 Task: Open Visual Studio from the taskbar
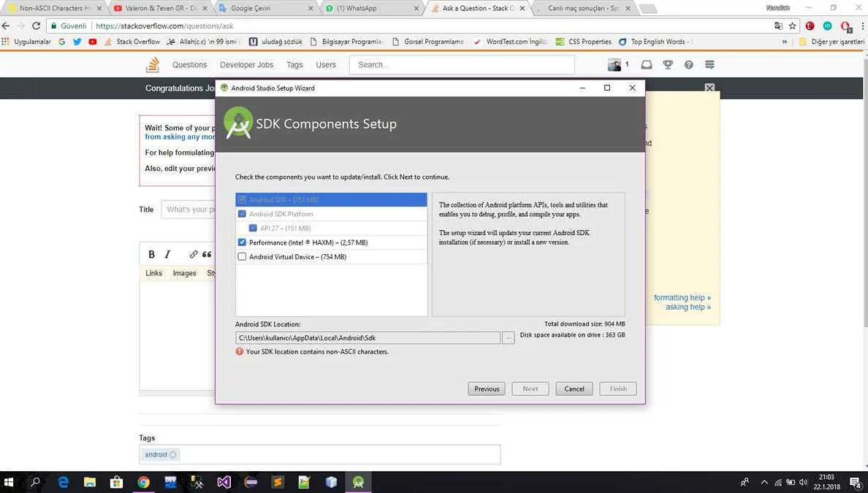pos(224,482)
